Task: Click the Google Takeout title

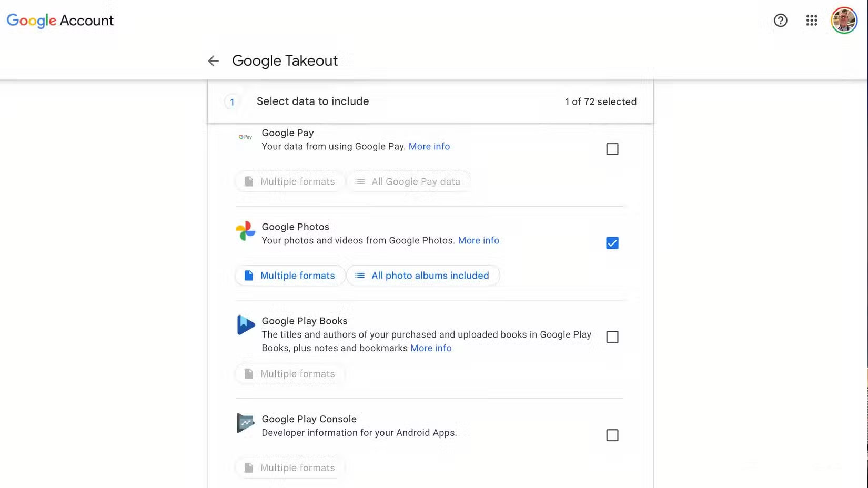Action: [x=285, y=60]
